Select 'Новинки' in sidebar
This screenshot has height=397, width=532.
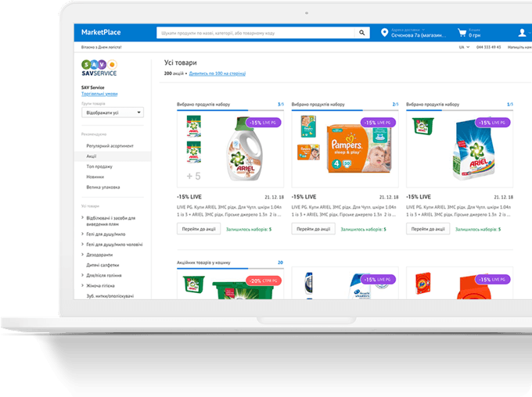click(x=95, y=177)
